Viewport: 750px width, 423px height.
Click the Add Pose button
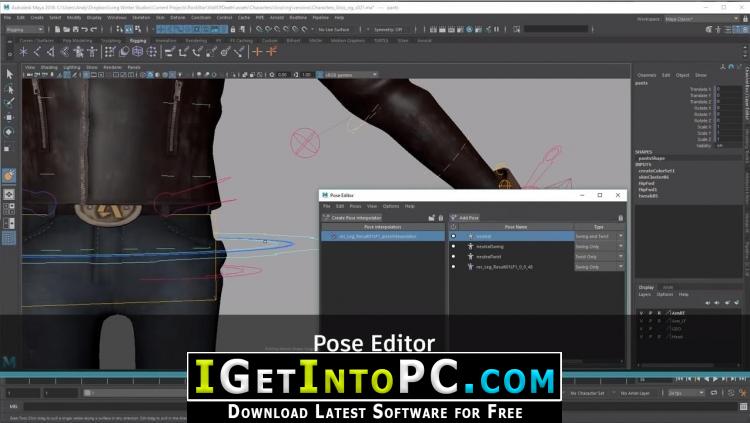[465, 218]
